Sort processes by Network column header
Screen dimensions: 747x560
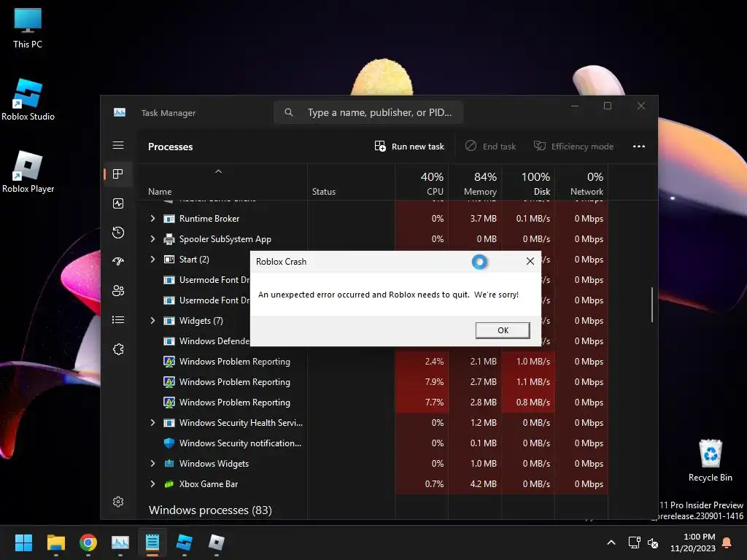(x=581, y=183)
